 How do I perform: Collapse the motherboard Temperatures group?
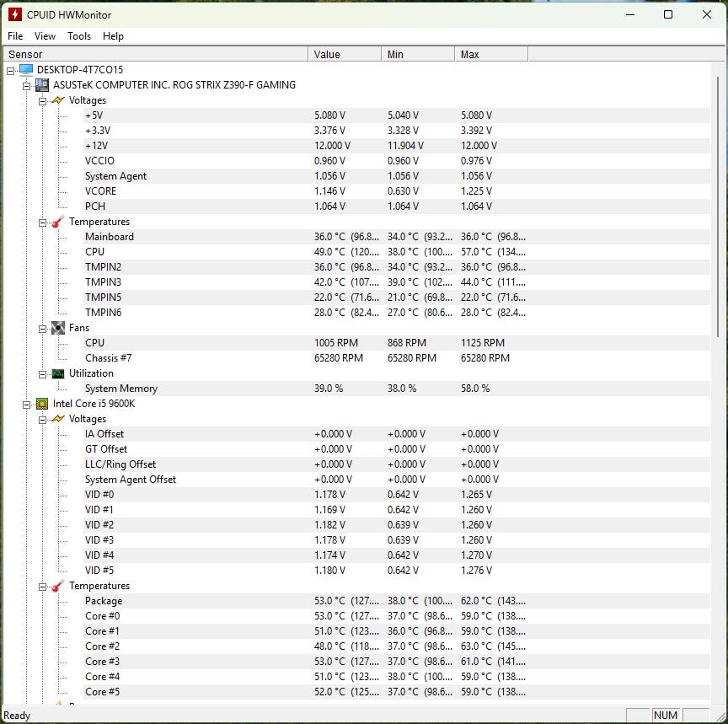click(42, 223)
